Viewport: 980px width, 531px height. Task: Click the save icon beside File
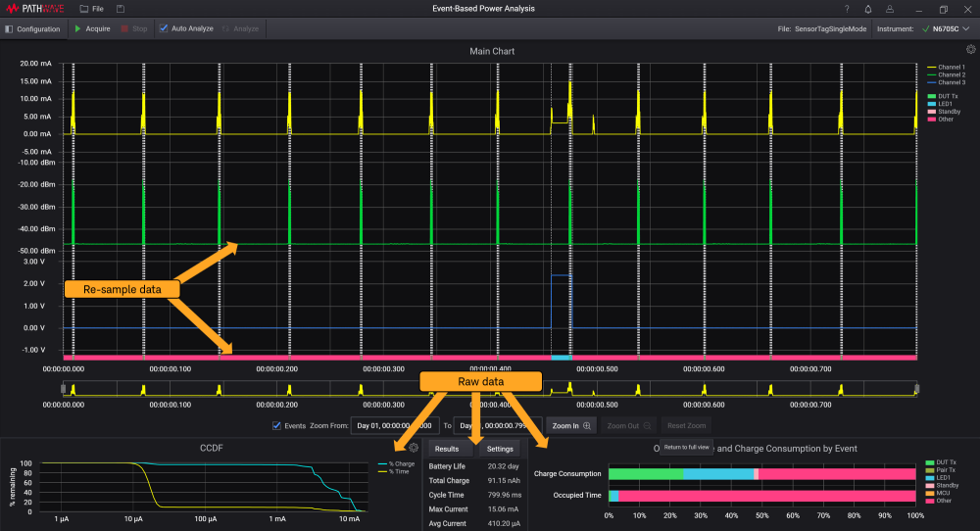pyautogui.click(x=121, y=9)
